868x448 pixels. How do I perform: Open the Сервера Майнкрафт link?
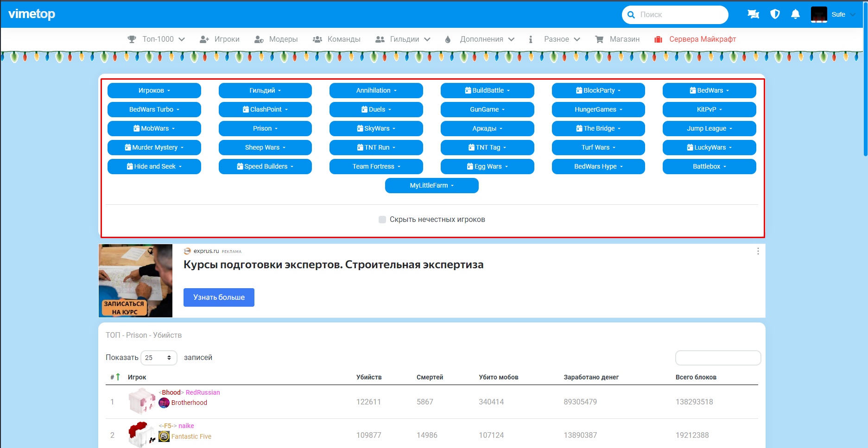pos(695,39)
